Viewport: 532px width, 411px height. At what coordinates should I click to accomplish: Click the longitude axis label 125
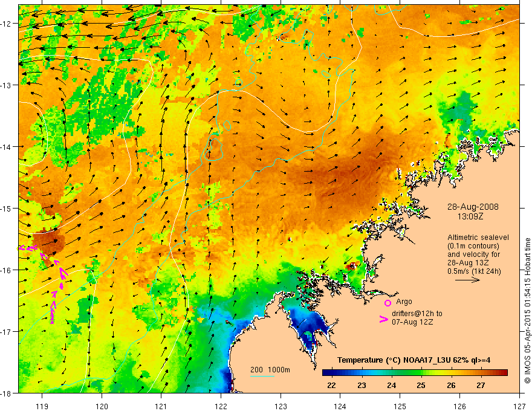click(400, 406)
